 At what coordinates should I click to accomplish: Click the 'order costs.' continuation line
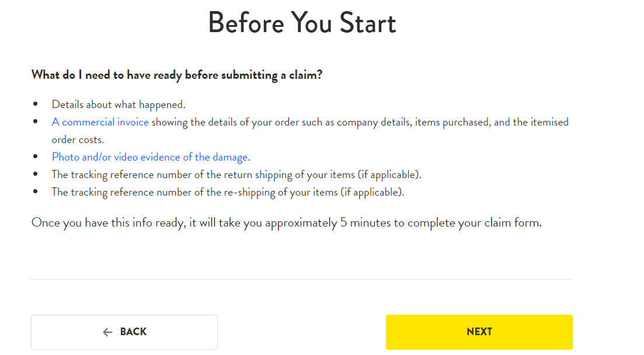(x=78, y=140)
